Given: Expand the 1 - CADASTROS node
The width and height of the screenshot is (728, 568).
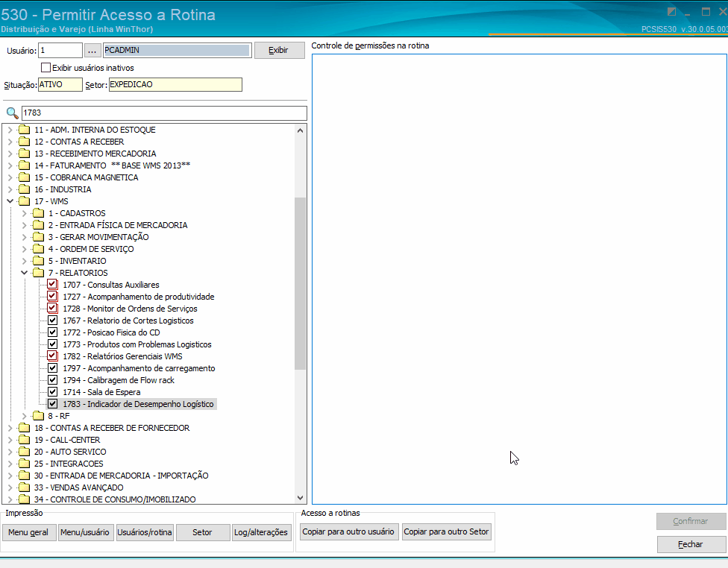Looking at the screenshot, I should (x=24, y=213).
